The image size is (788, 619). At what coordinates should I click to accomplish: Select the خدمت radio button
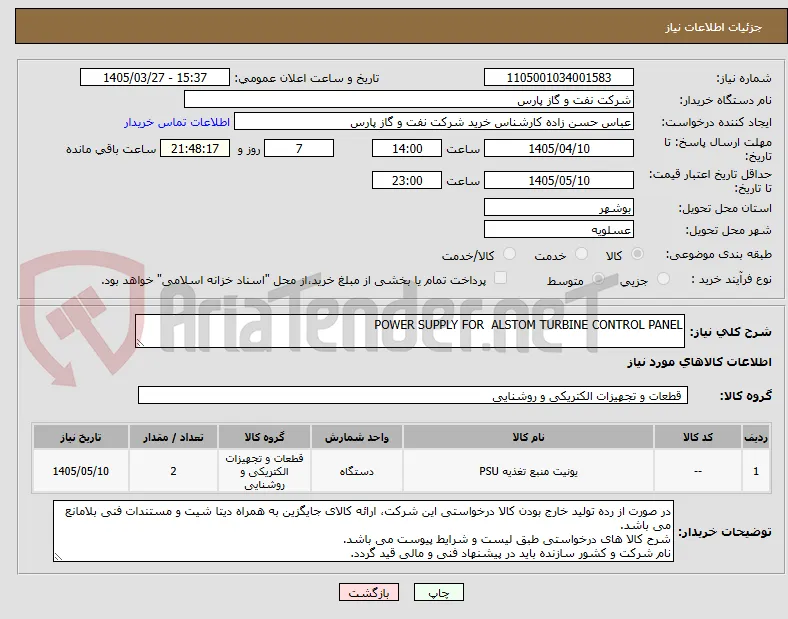point(581,254)
